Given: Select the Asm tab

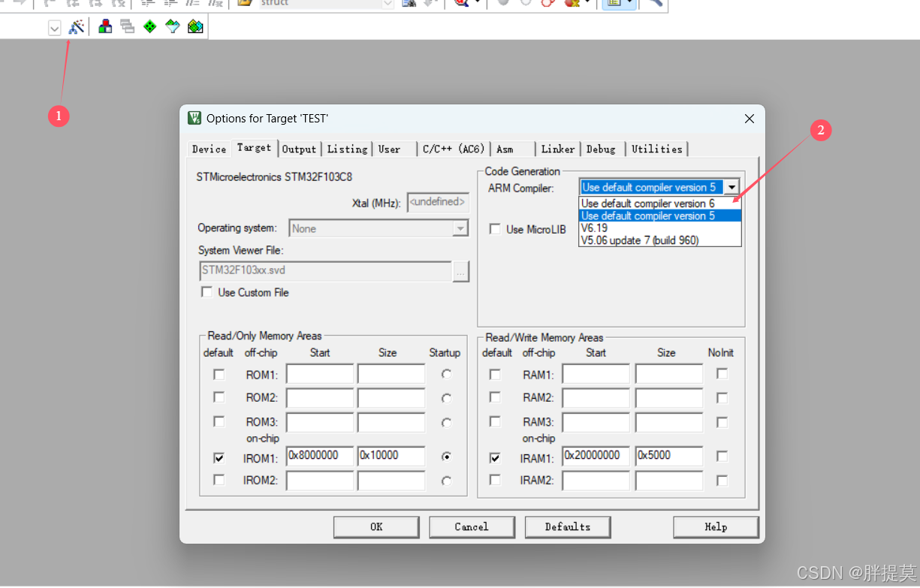Looking at the screenshot, I should [x=505, y=149].
